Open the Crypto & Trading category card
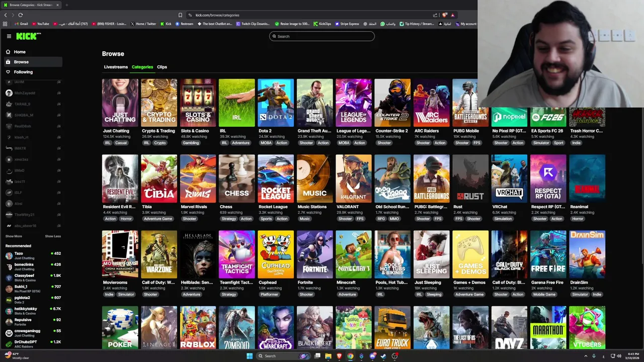Viewport: 644px width, 362px height. 159,103
